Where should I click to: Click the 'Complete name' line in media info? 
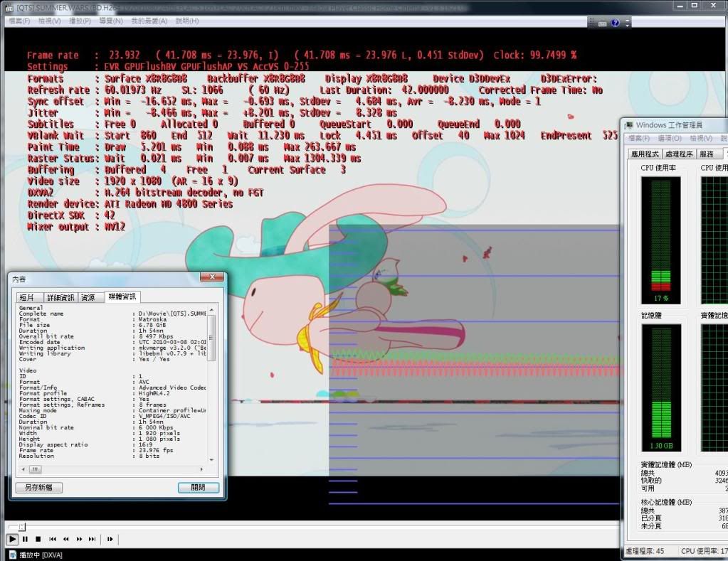112,314
